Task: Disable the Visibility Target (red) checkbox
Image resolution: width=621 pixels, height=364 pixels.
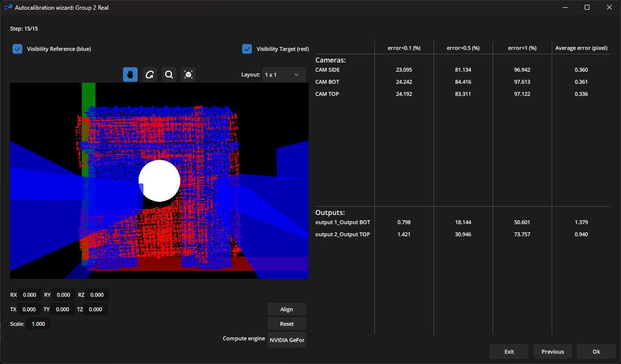Action: tap(247, 48)
